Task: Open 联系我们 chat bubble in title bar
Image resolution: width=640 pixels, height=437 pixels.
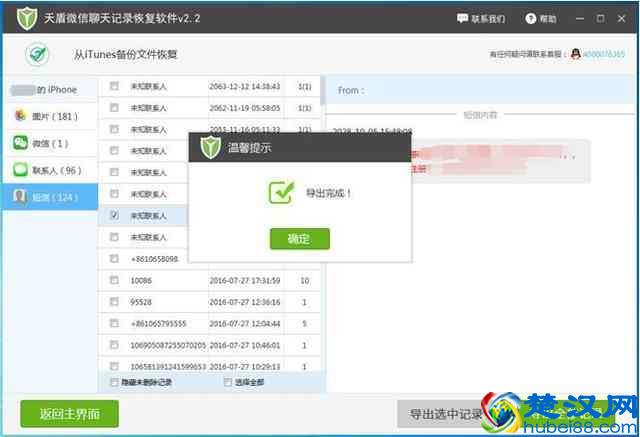Action: (x=462, y=18)
